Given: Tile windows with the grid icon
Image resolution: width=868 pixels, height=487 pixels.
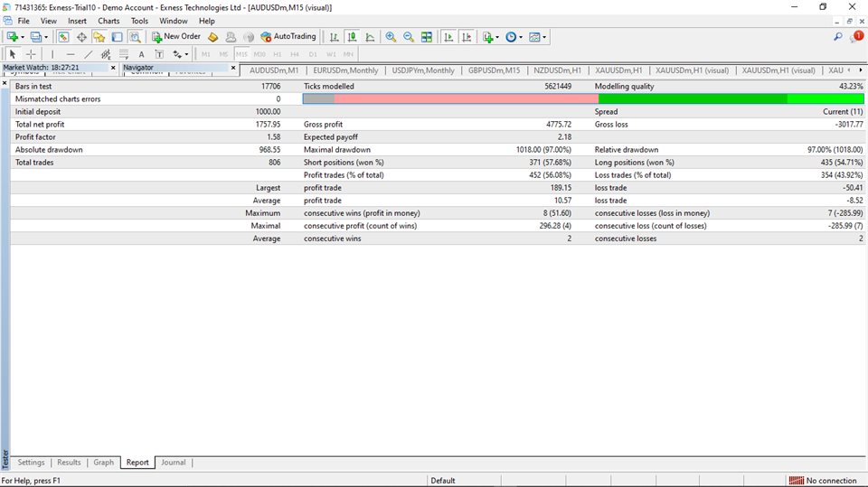Looking at the screenshot, I should pyautogui.click(x=426, y=37).
